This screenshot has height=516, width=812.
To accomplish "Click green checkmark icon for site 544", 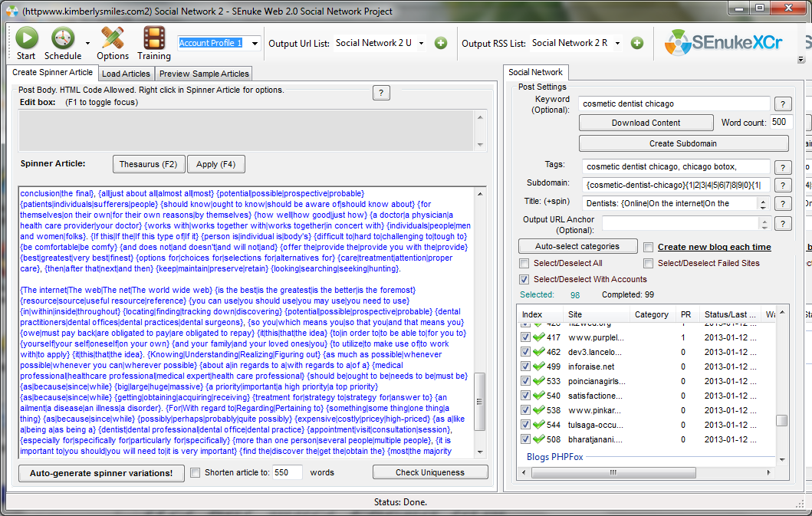I will [538, 424].
